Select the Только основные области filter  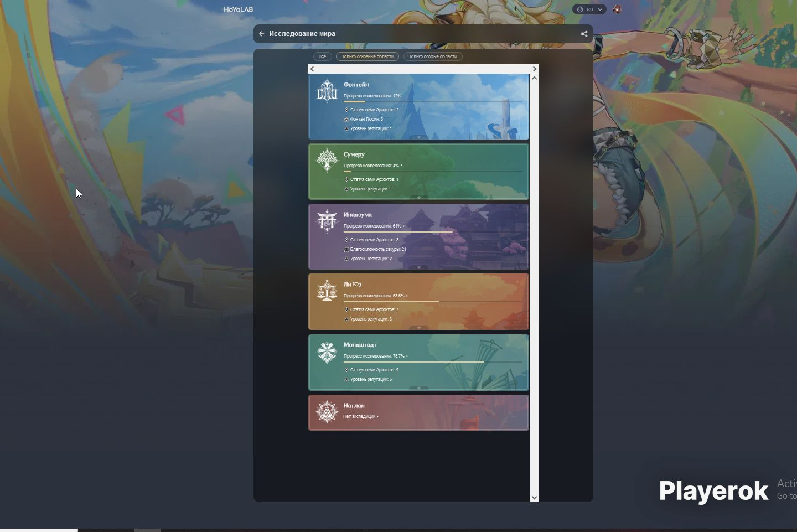point(368,56)
